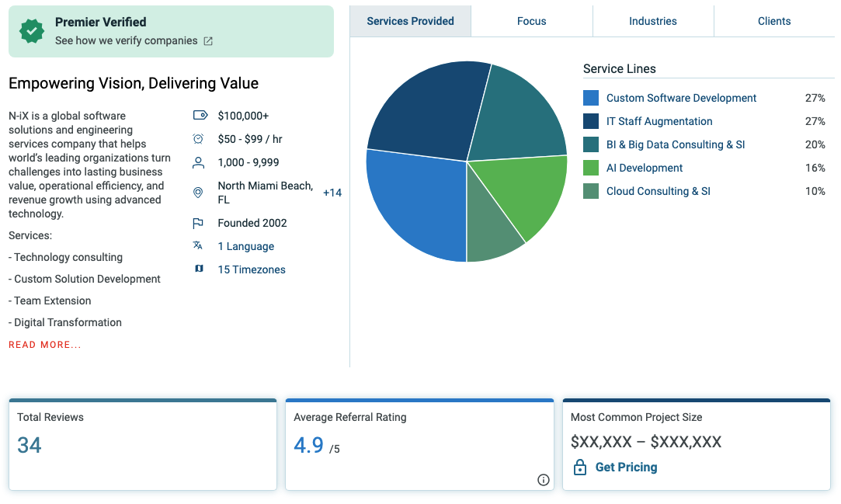
Task: Click the navy IT Staff Augmentation pie slice
Action: click(429, 113)
